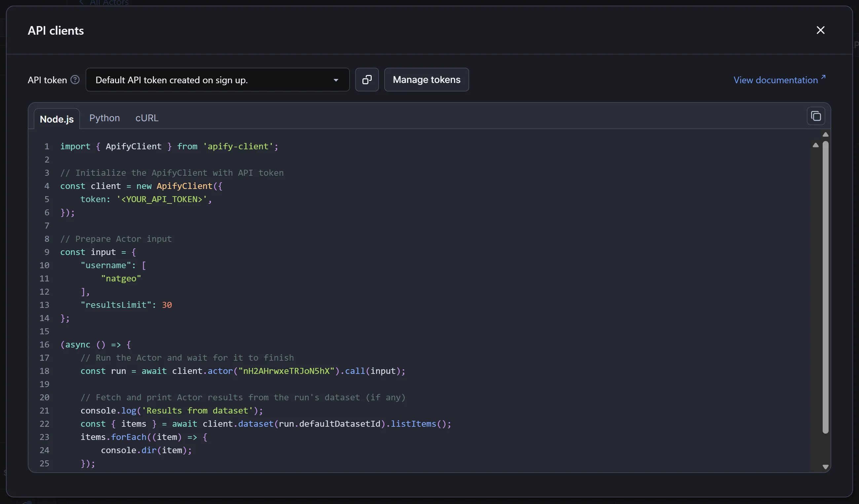Click console.dir(item) on line 24
The width and height of the screenshot is (859, 504).
click(144, 450)
